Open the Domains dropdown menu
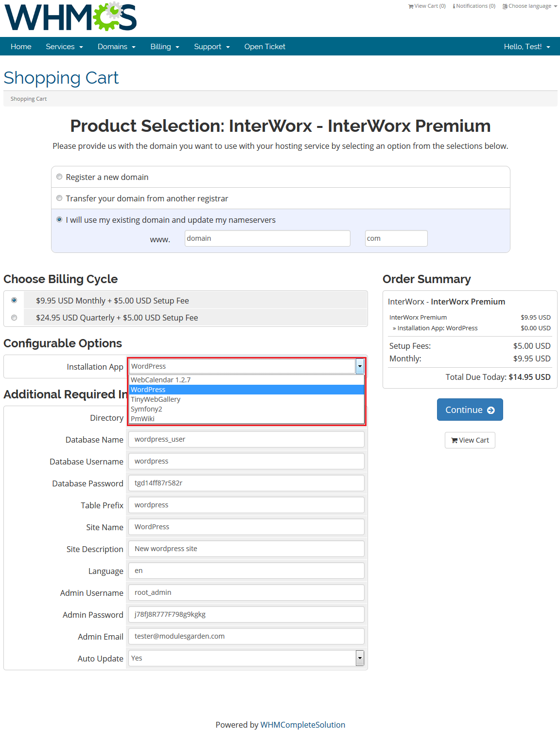 pos(117,47)
